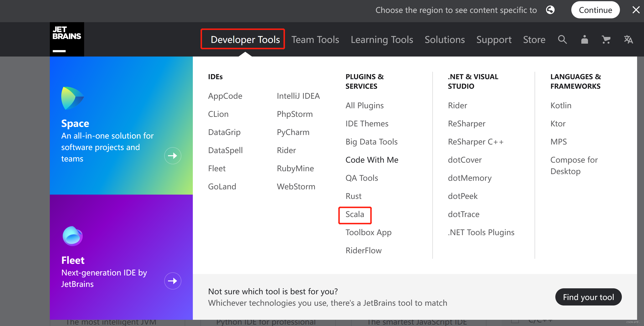Screen dimensions: 644x326
Task: Click the arrow on the Fleet card
Action: 173,281
